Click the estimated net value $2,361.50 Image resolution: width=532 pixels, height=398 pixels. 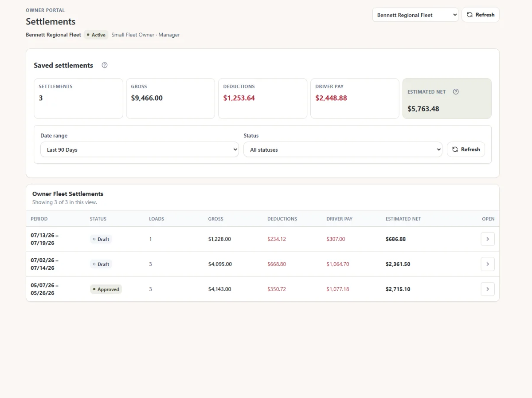click(398, 264)
